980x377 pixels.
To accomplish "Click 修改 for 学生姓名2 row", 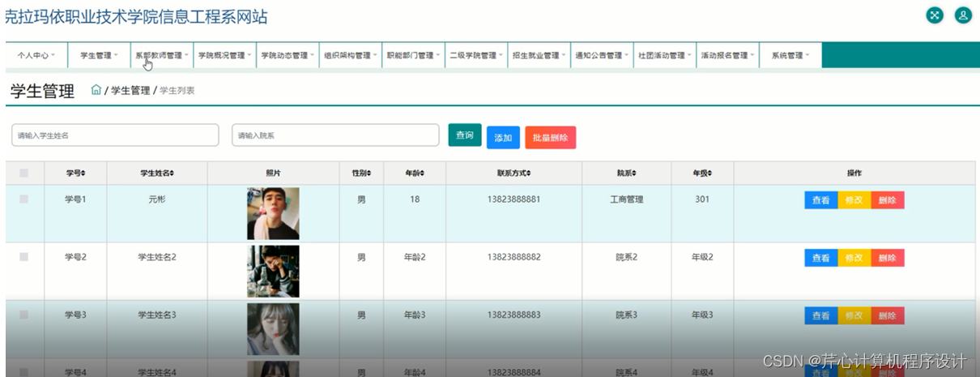I will 854,258.
